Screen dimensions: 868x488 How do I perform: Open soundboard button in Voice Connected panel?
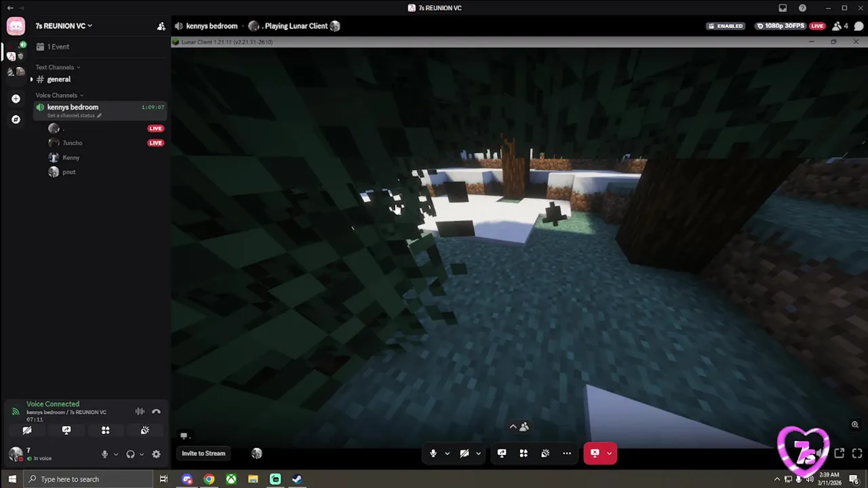[144, 430]
